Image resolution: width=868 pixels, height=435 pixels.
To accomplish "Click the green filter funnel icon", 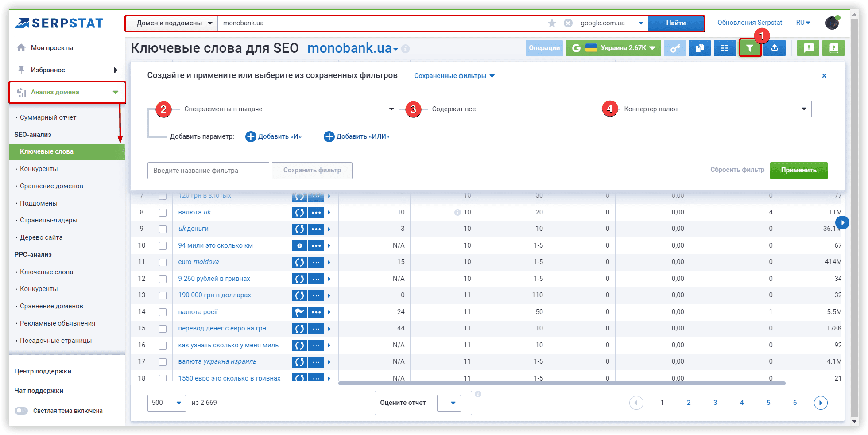I will point(749,48).
